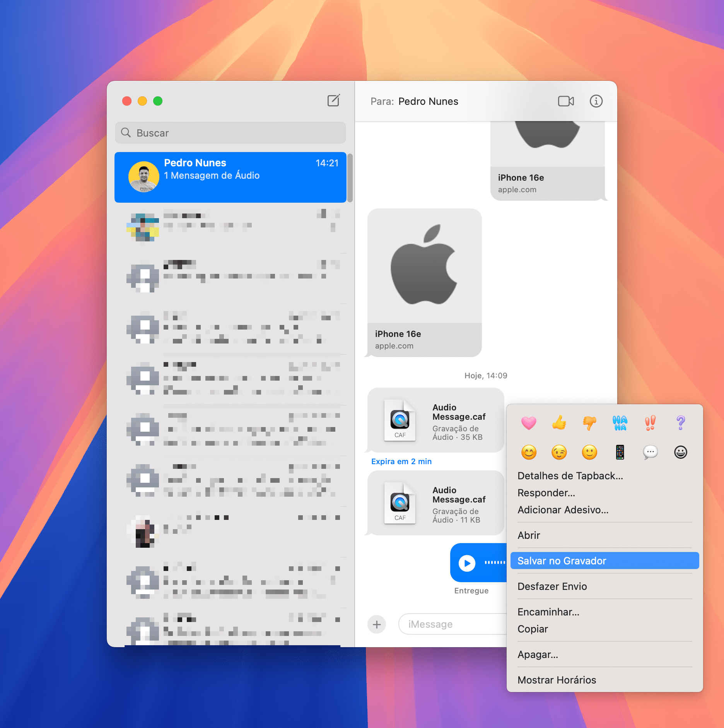
Task: Click the Expira em 2 min label
Action: (x=401, y=461)
